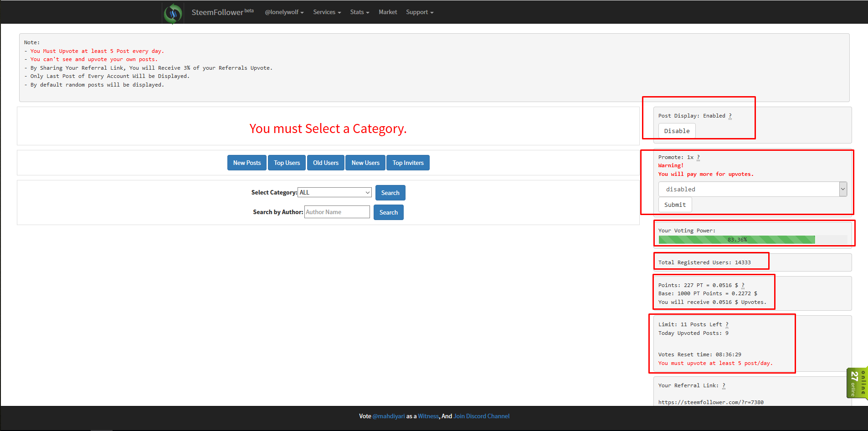This screenshot has height=431, width=868.
Task: Open the Support menu
Action: [420, 12]
